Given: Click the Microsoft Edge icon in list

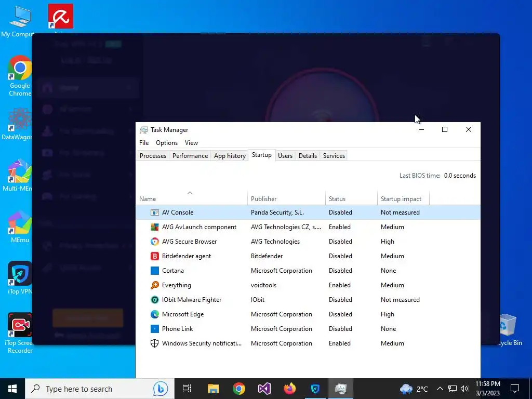Looking at the screenshot, I should pos(155,314).
